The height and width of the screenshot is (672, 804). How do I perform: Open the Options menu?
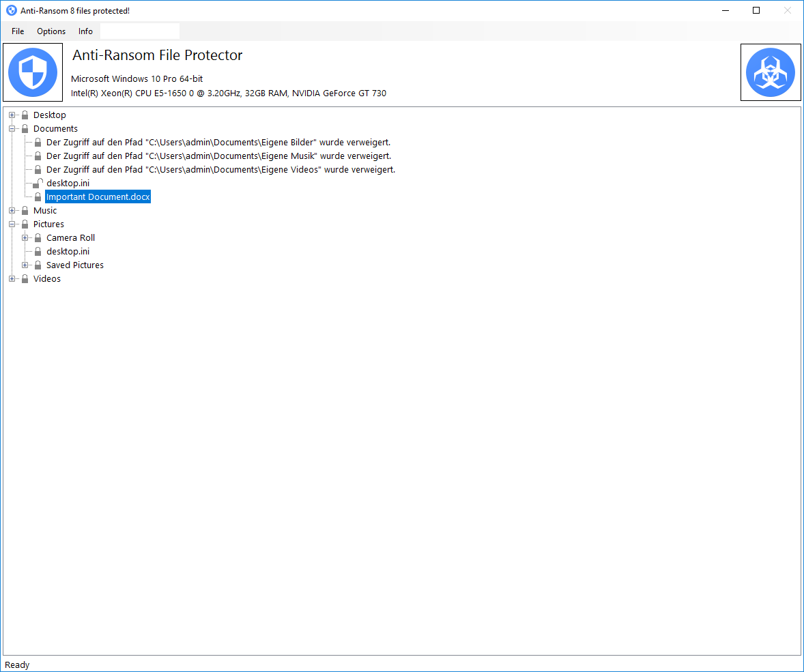pyautogui.click(x=51, y=31)
